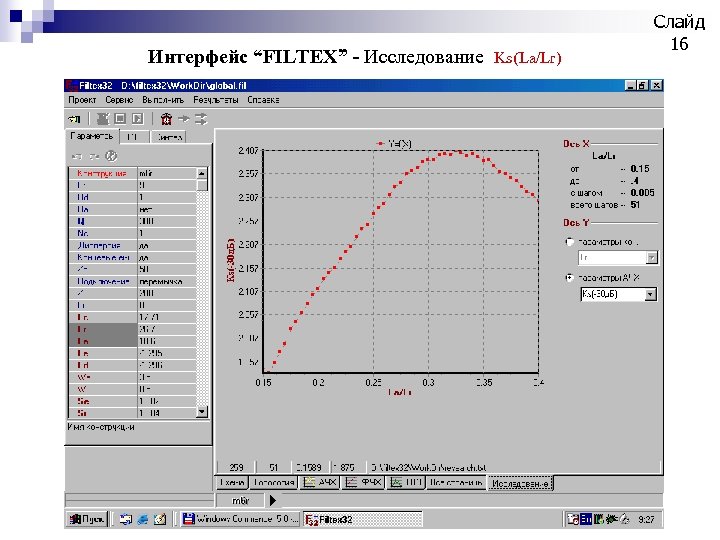
Task: Open the Сервис menu
Action: [119, 100]
